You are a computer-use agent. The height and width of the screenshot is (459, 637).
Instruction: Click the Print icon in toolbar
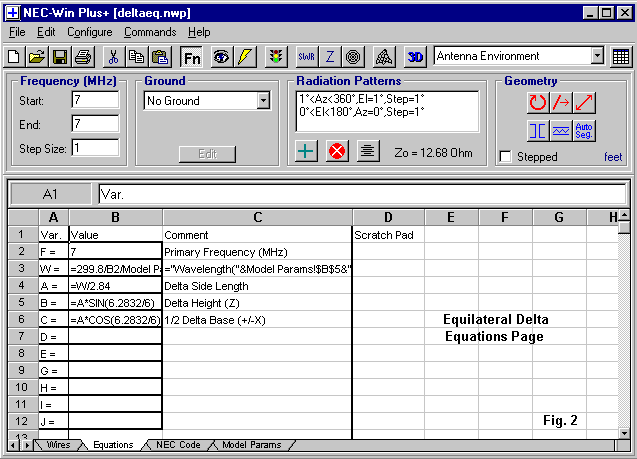tap(83, 57)
